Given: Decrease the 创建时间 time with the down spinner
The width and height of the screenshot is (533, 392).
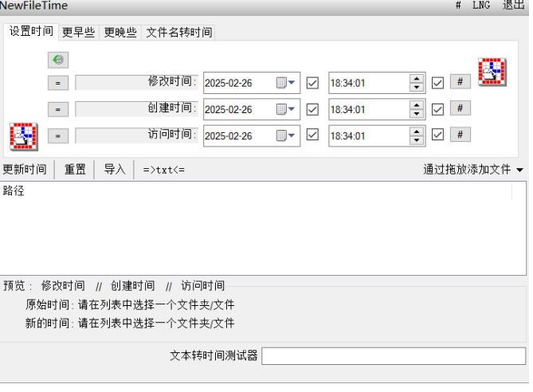Looking at the screenshot, I should pos(417,114).
